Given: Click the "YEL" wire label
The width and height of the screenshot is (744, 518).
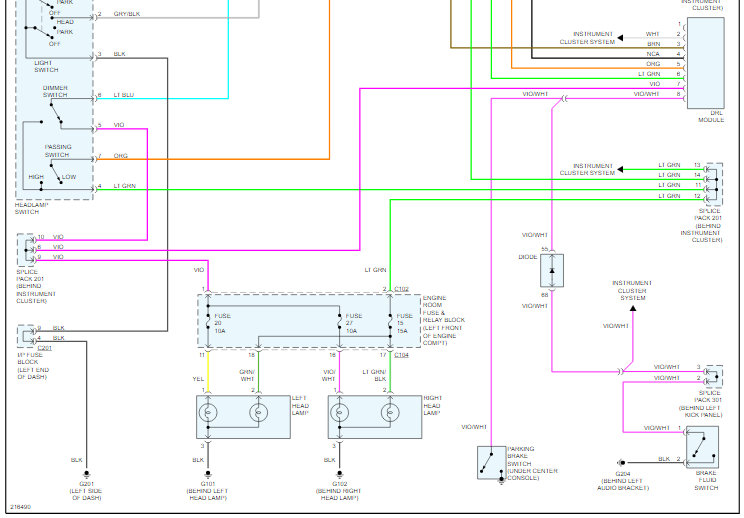Looking at the screenshot, I should click(x=198, y=379).
